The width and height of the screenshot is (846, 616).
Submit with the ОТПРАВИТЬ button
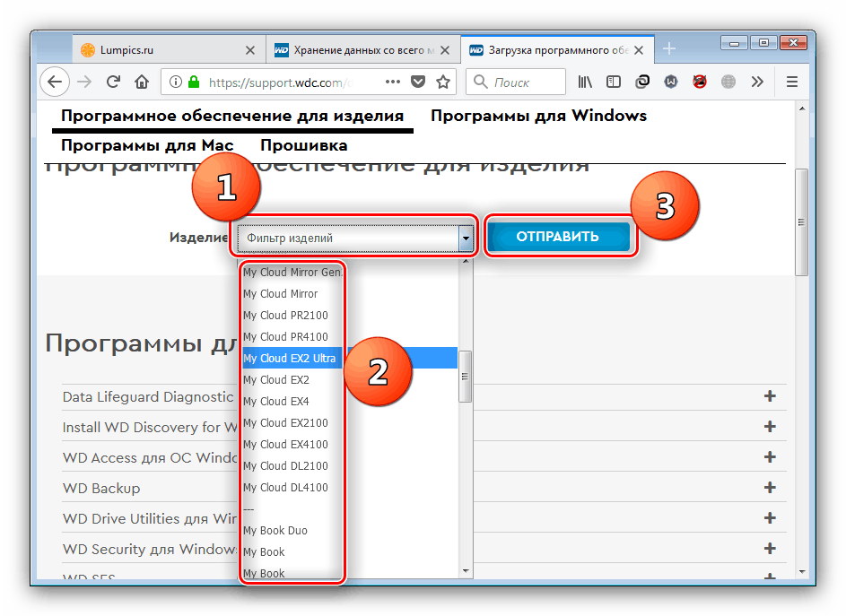[x=558, y=236]
